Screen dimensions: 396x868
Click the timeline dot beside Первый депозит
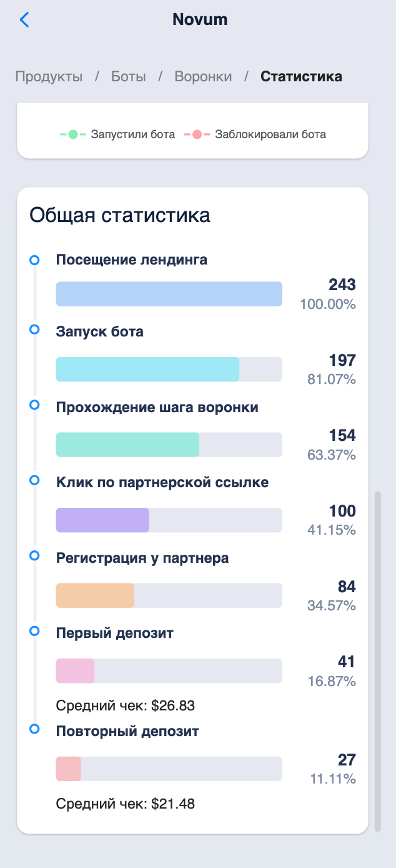(34, 630)
